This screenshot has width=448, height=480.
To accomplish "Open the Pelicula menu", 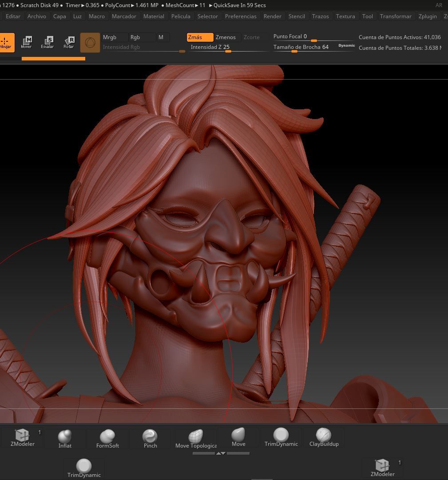I will pyautogui.click(x=181, y=16).
